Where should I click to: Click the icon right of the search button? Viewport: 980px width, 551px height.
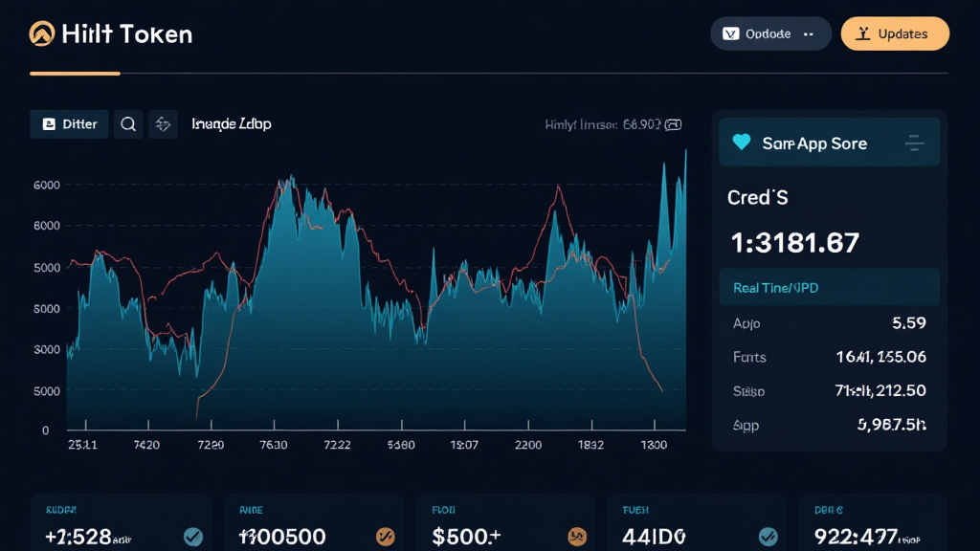[163, 124]
